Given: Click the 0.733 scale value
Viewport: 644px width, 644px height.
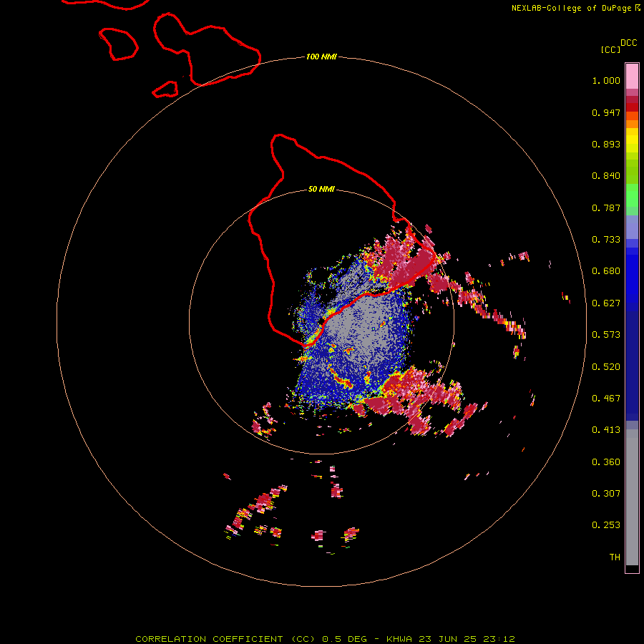Looking at the screenshot, I should pyautogui.click(x=606, y=240).
